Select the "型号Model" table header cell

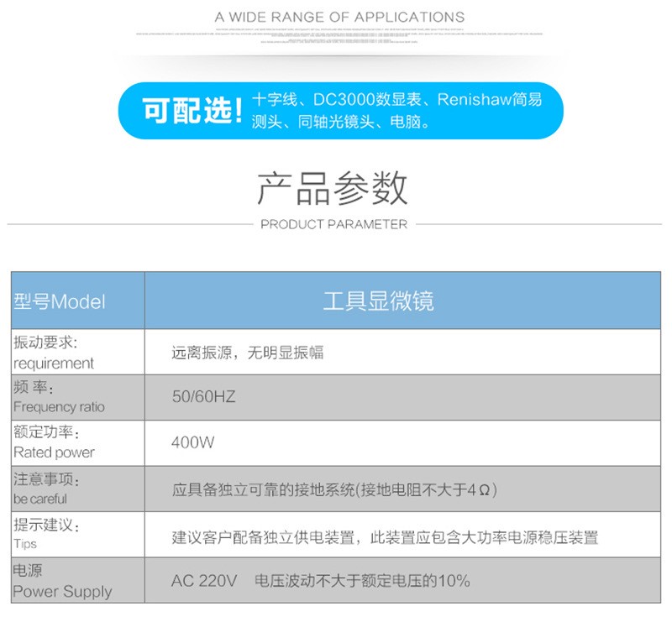click(60, 301)
